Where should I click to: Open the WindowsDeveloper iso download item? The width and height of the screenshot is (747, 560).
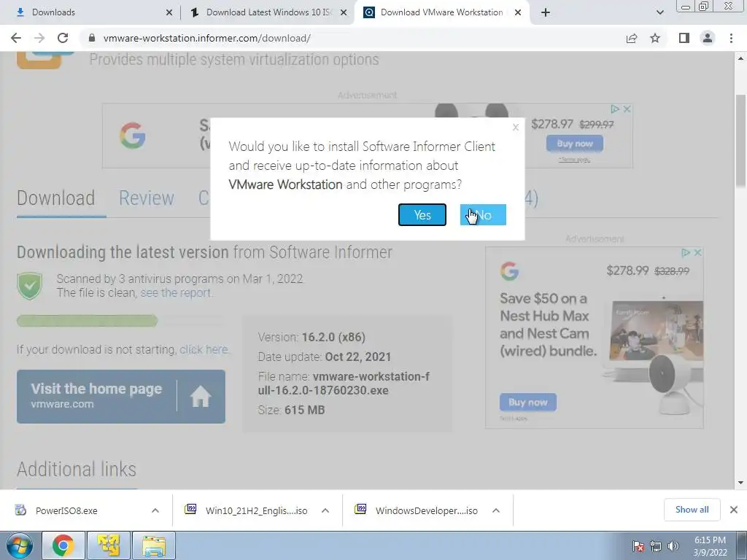click(x=426, y=510)
